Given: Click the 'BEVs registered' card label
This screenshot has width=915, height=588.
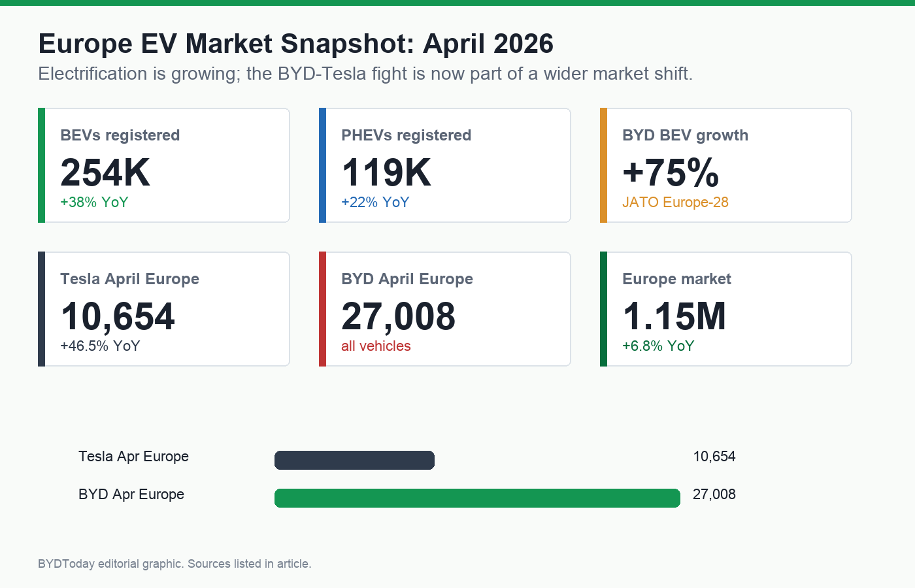Looking at the screenshot, I should [x=120, y=135].
